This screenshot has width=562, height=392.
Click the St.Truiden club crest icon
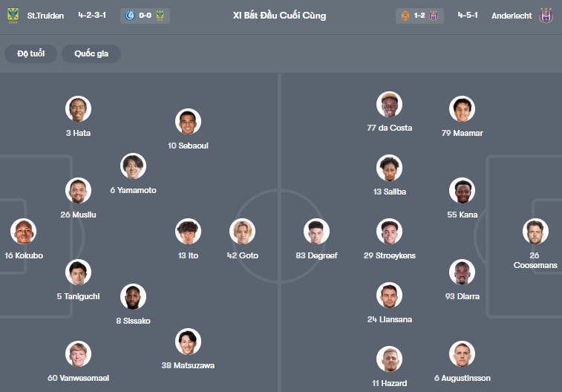(x=12, y=15)
